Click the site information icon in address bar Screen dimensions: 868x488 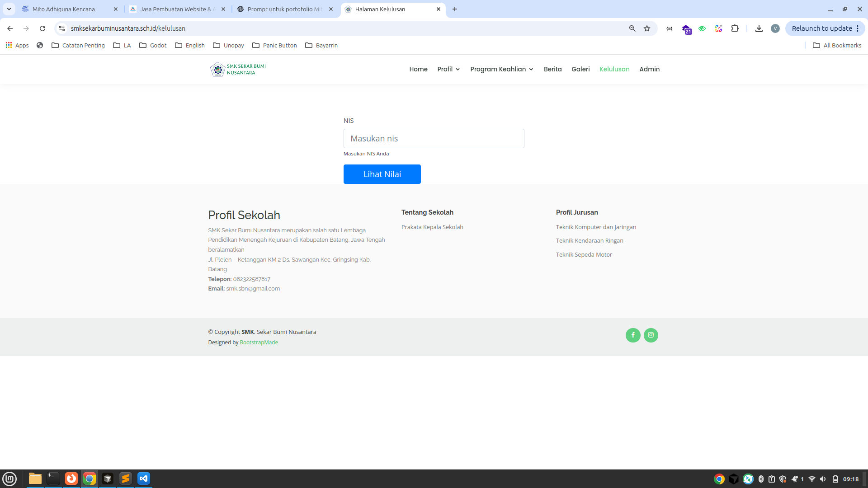(62, 28)
